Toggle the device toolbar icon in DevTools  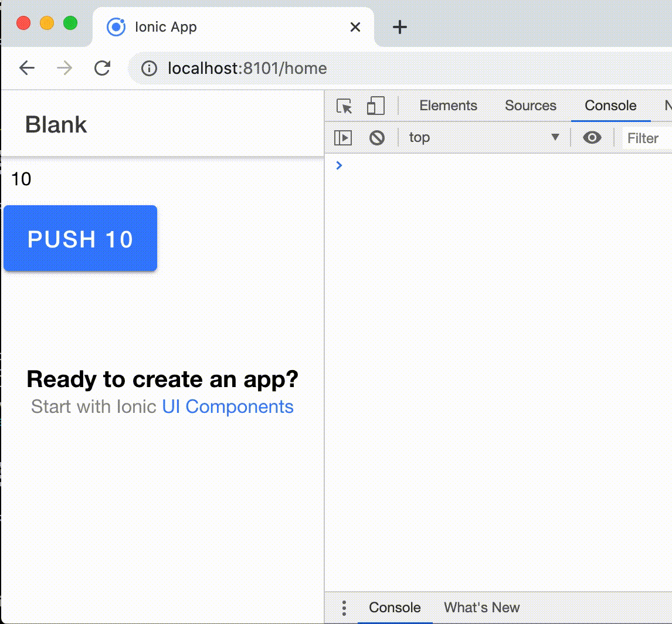pyautogui.click(x=376, y=106)
